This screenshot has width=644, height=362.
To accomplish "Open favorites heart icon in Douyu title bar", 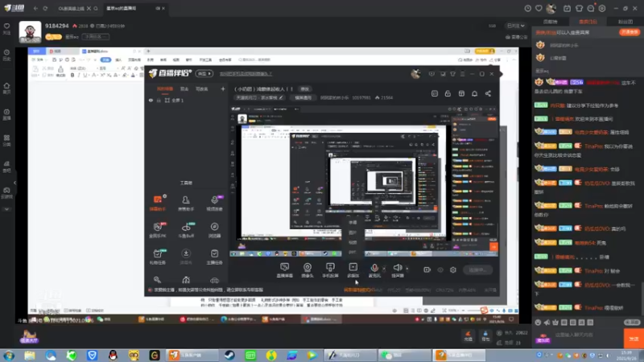I will (539, 8).
